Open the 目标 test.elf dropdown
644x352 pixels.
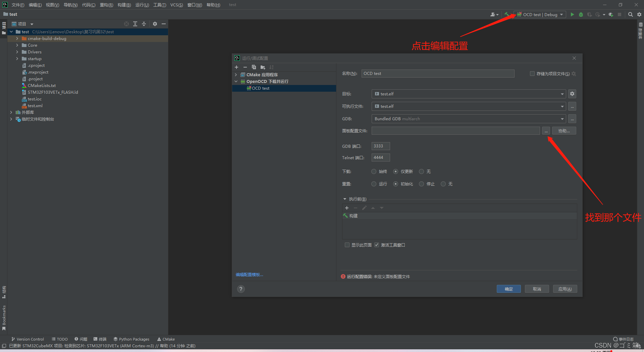click(x=469, y=94)
